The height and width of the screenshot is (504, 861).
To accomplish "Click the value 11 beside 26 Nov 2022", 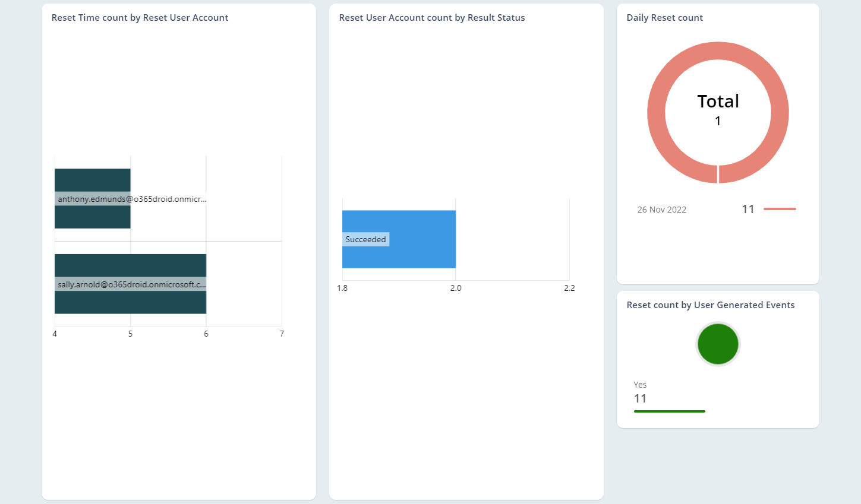I will (748, 208).
